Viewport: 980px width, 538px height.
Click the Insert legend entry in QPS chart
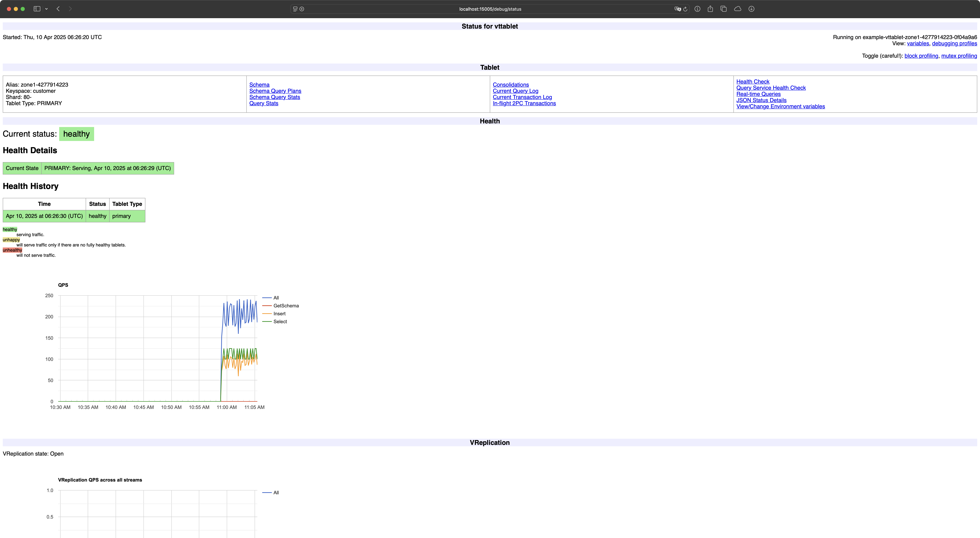pyautogui.click(x=279, y=314)
